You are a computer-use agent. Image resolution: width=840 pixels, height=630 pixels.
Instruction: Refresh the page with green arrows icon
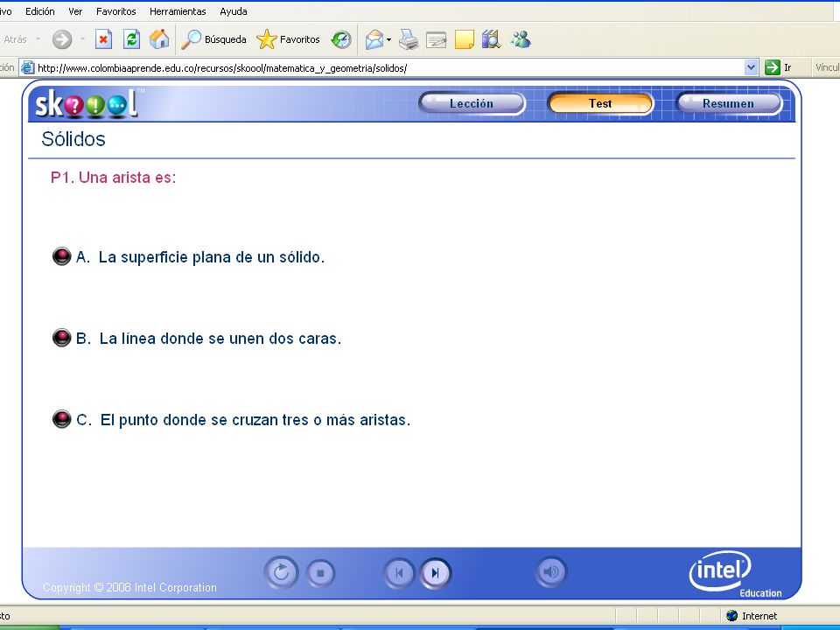coord(131,39)
